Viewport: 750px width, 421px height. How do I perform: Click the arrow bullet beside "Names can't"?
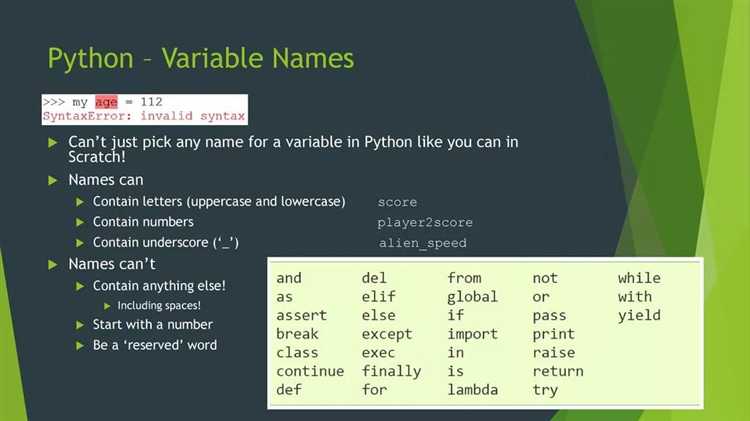53,265
